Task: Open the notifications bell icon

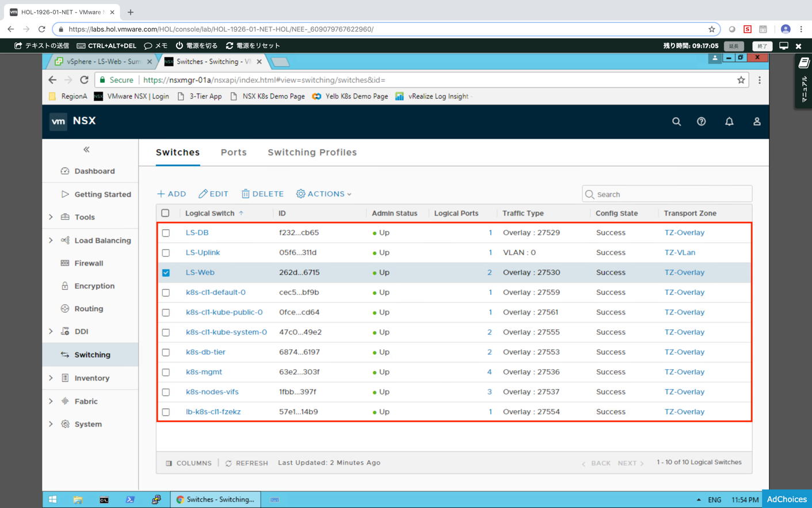Action: (x=729, y=122)
